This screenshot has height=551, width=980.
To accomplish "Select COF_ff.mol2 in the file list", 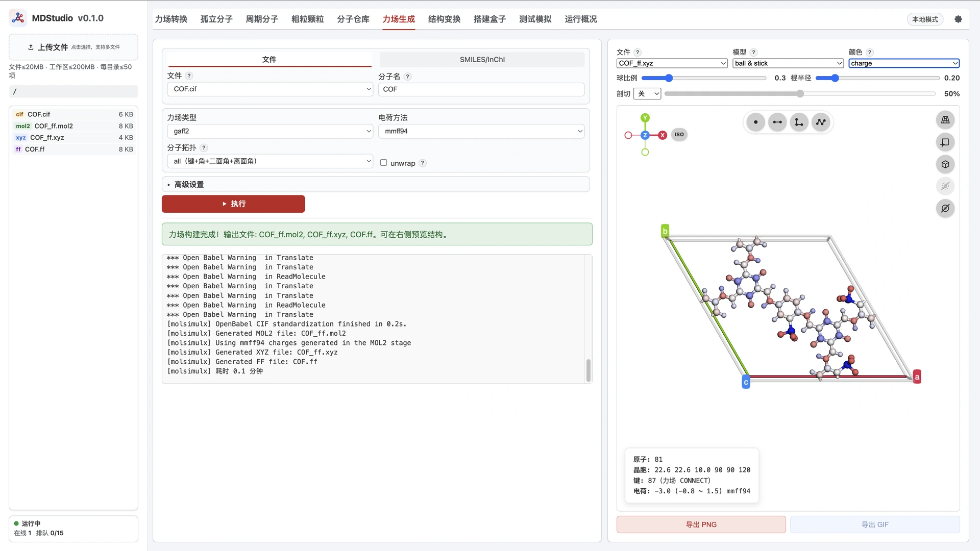I will tap(73, 126).
